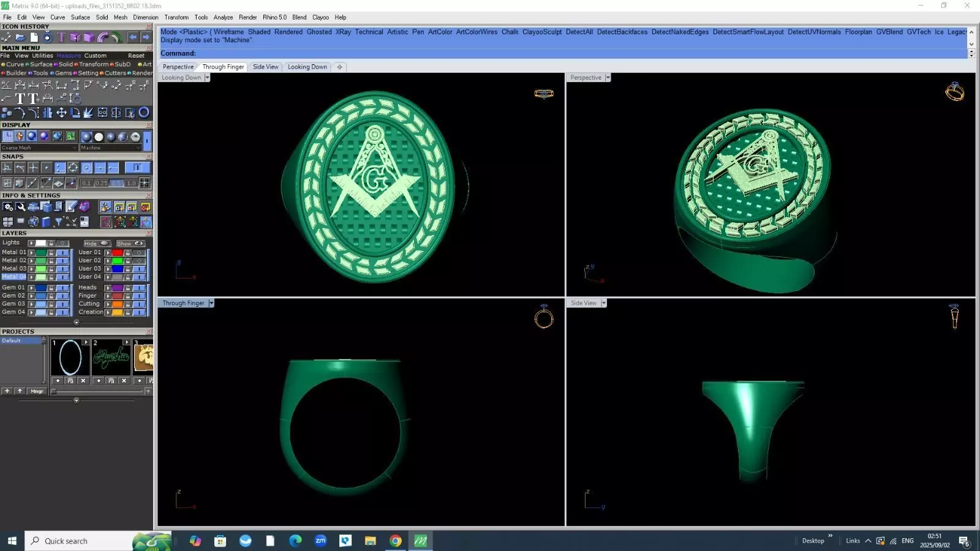980x551 pixels.
Task: Switch to the Looking Down tab
Action: (x=307, y=67)
